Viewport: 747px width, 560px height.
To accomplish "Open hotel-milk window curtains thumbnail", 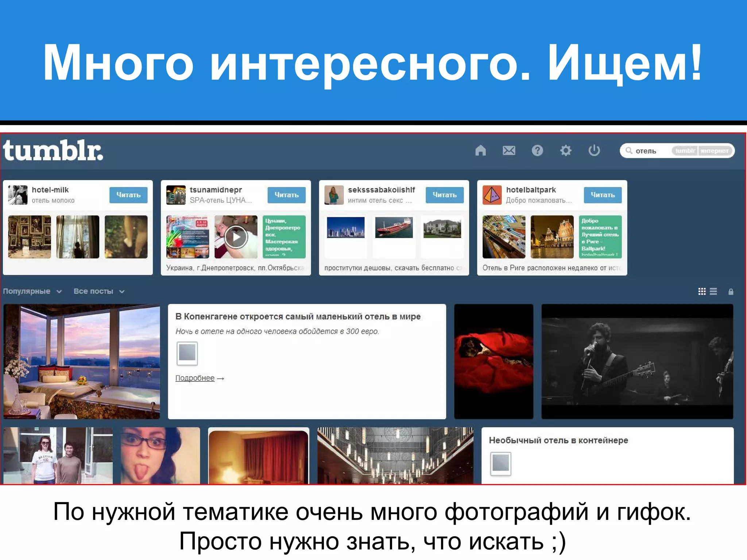I will (78, 237).
